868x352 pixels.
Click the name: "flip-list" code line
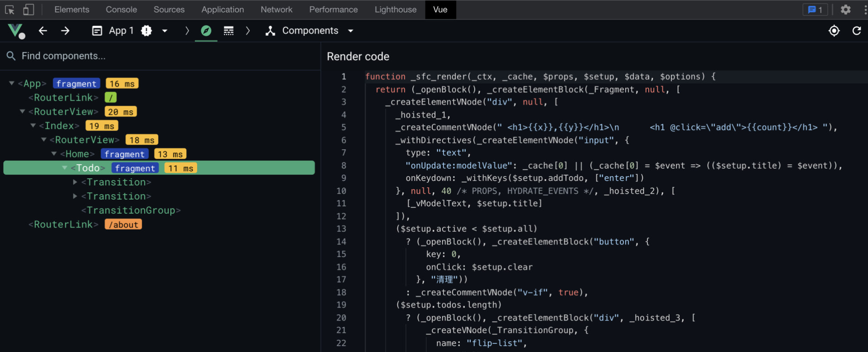coord(482,343)
